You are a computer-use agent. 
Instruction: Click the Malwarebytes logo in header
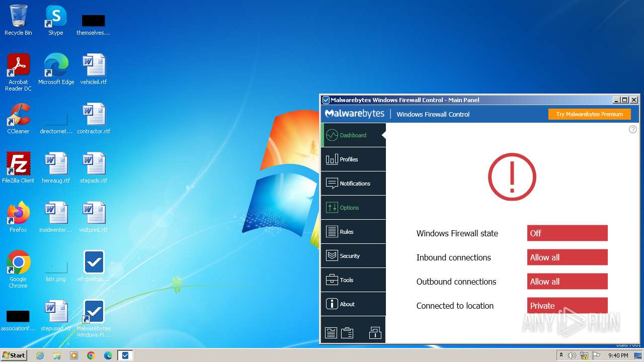355,114
